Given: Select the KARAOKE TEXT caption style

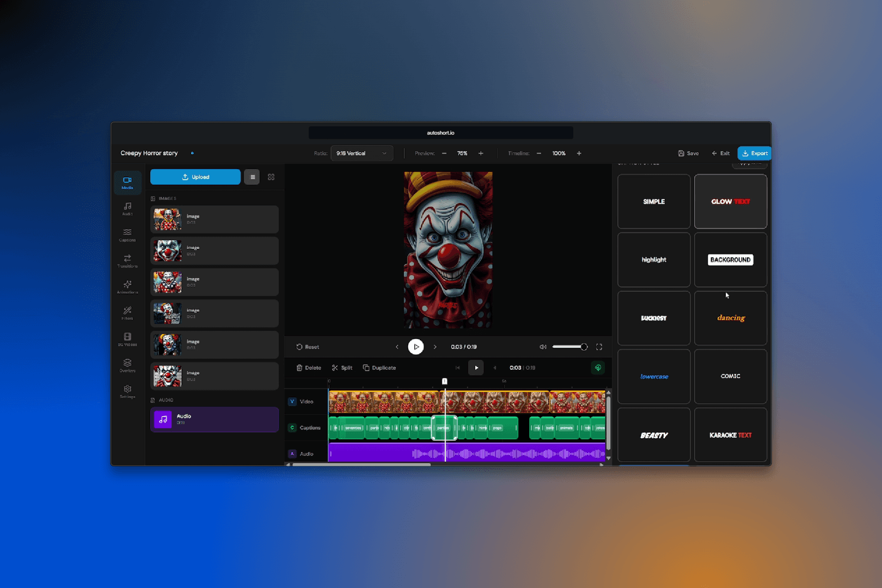Looking at the screenshot, I should pos(730,435).
